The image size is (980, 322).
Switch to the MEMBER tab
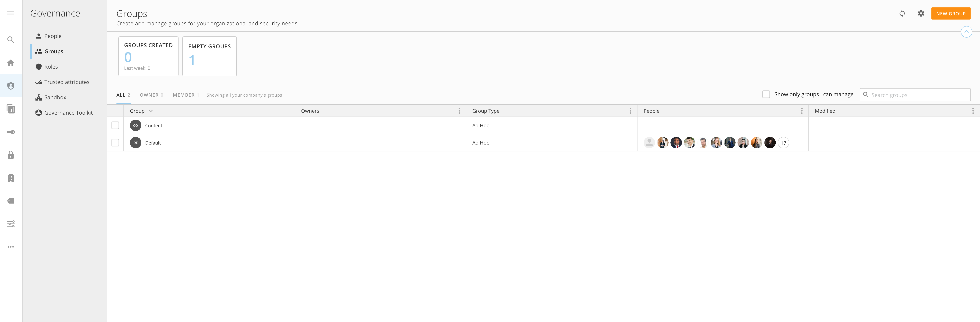(x=186, y=95)
